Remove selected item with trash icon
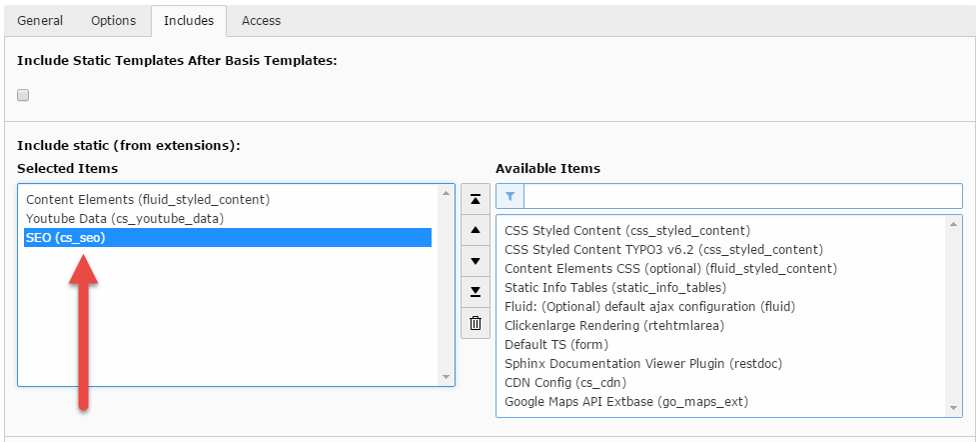 pos(476,323)
